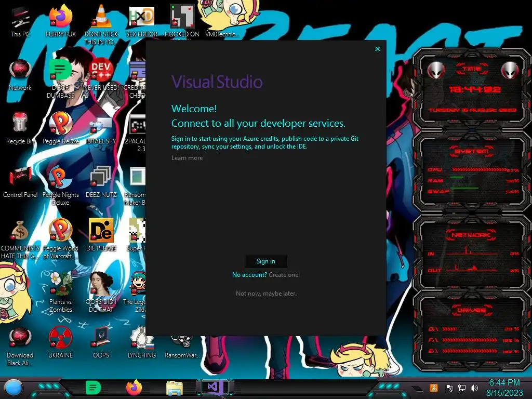Open the volume speaker tray icon

pos(474,388)
